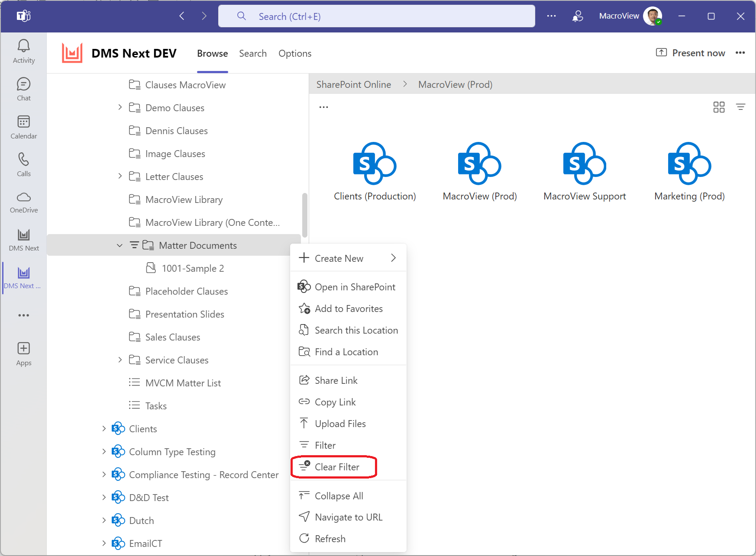This screenshot has height=556, width=756.
Task: Select the Dennis Clauses library
Action: (x=176, y=131)
